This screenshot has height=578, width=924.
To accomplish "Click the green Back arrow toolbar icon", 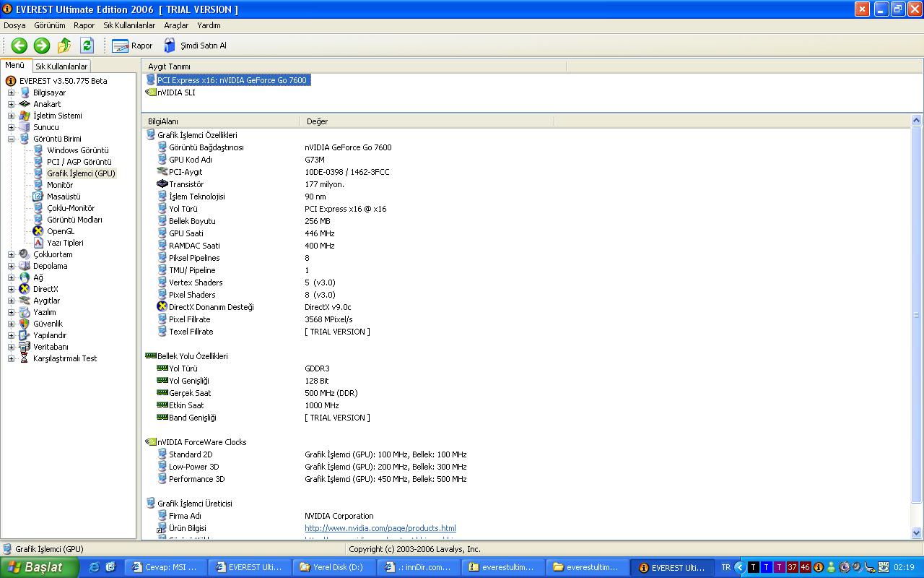I will (x=19, y=46).
